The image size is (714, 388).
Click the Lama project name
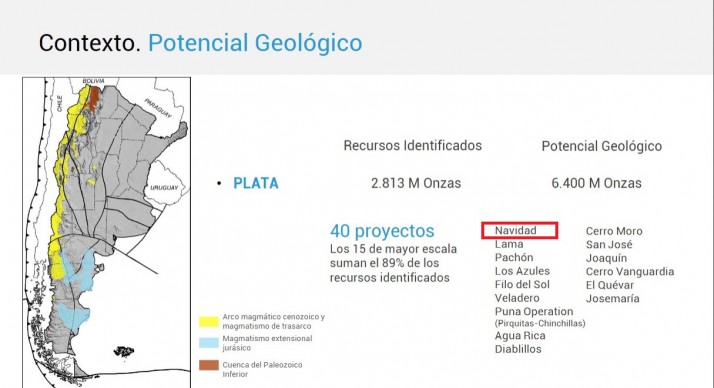click(509, 244)
